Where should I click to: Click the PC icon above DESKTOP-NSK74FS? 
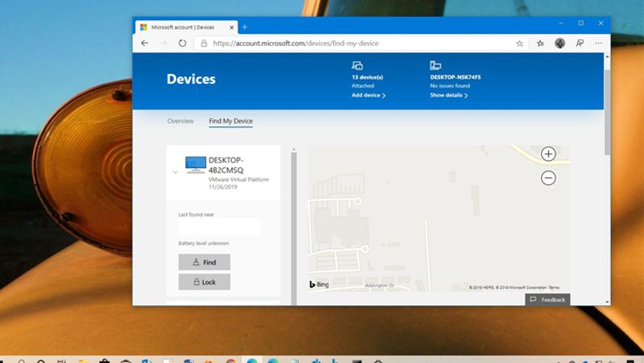[x=436, y=65]
